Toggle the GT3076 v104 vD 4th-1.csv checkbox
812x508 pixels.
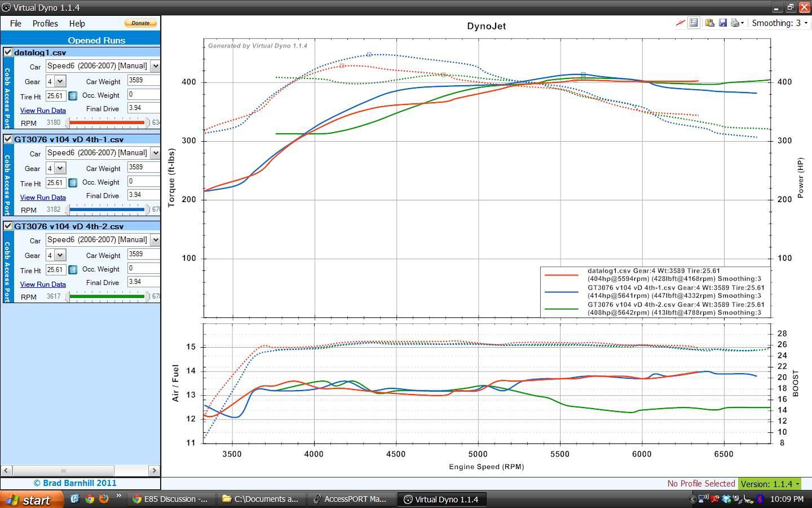point(8,139)
